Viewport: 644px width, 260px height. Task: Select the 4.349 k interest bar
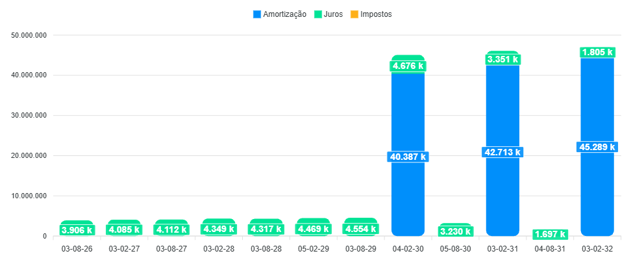219,229
